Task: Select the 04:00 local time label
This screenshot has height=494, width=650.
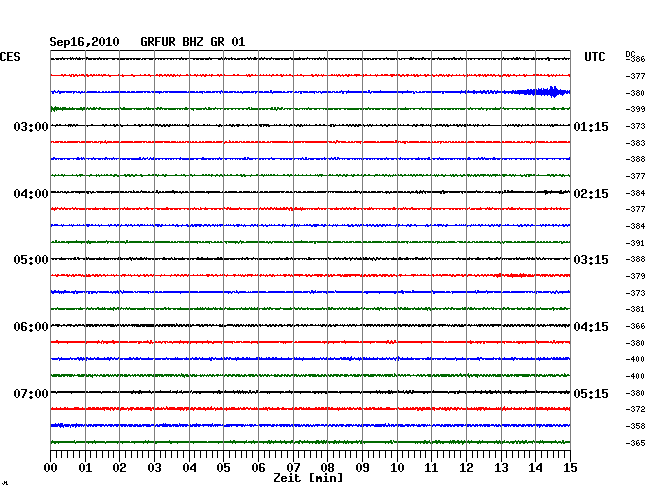Action: coord(31,194)
